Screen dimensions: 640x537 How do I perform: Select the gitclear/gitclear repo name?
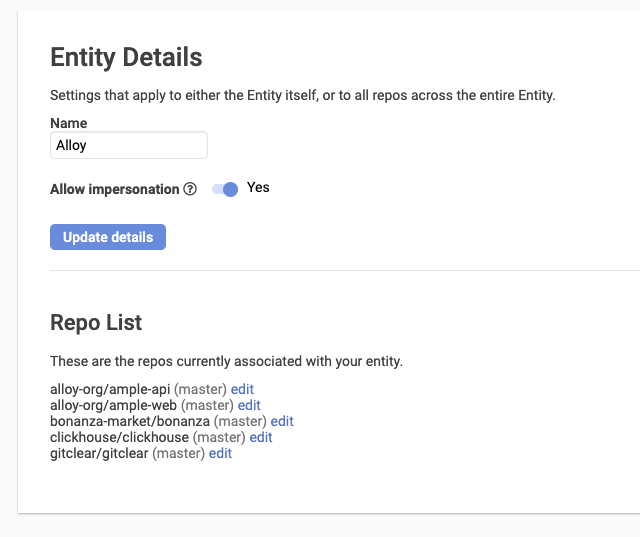pos(99,453)
